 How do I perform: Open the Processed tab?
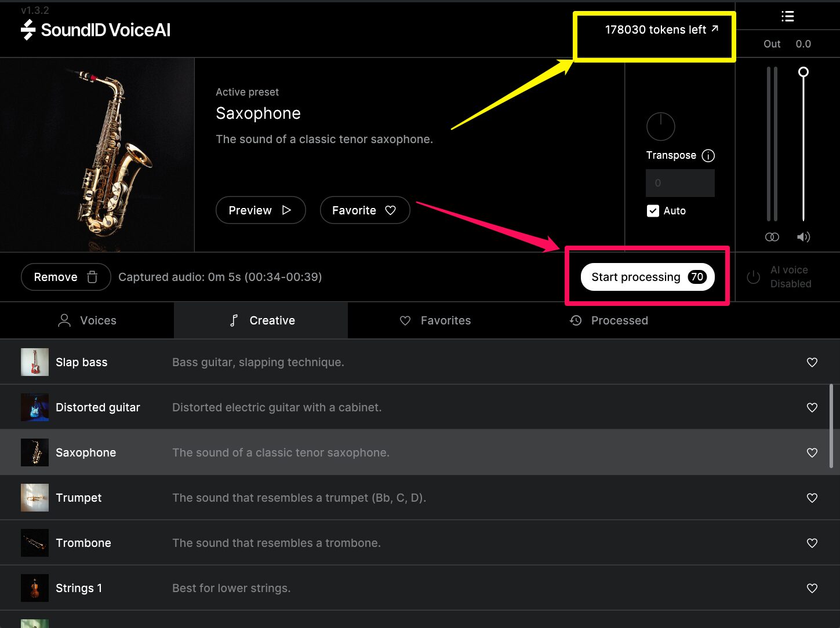click(x=609, y=320)
